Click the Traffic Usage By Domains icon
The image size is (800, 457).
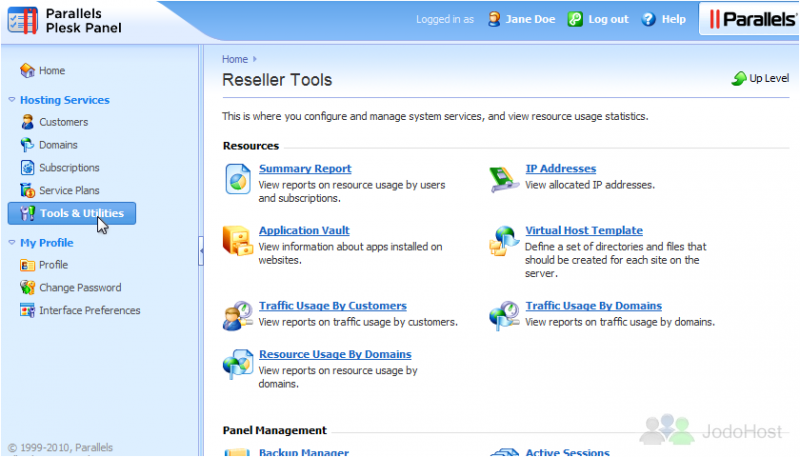pos(504,315)
